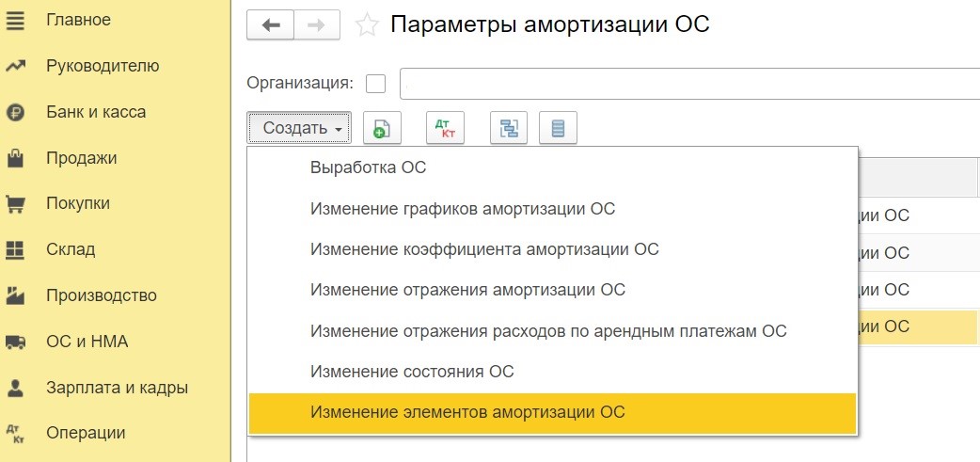Choose Изменение коэффициента амортизации ОС

pos(552,248)
